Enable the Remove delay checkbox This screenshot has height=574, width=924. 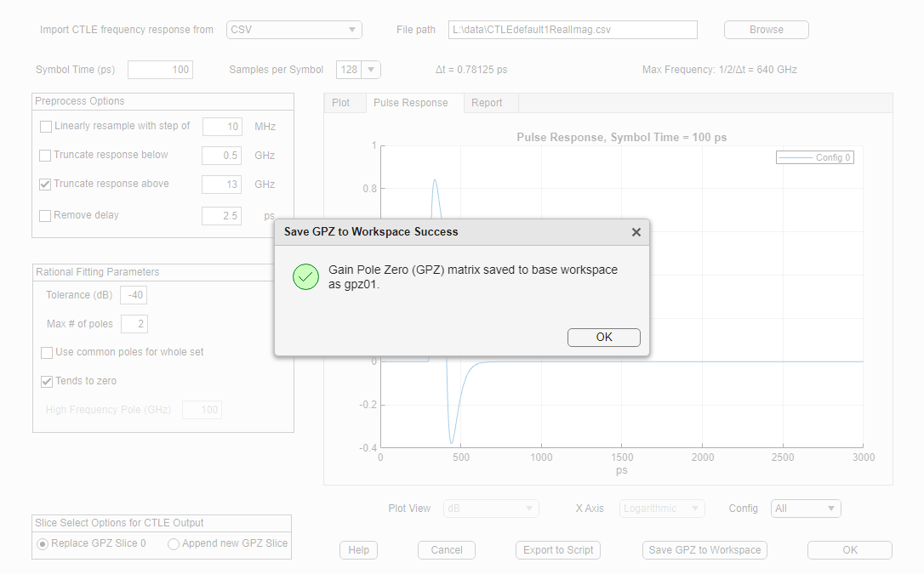point(46,216)
